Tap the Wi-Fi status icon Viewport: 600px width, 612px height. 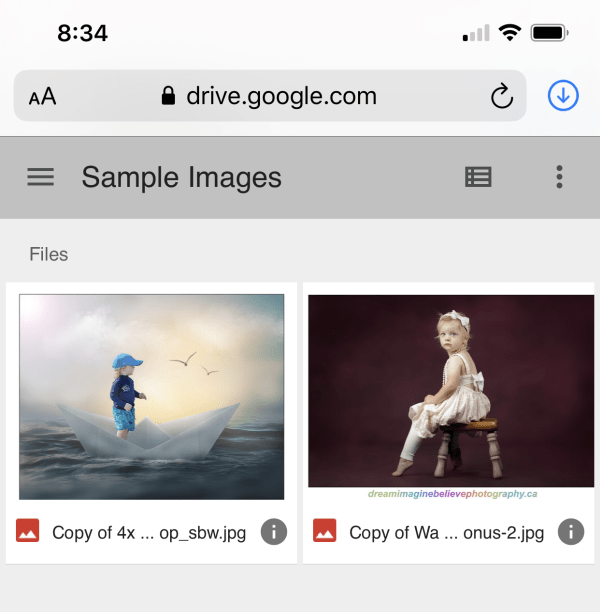tap(510, 33)
